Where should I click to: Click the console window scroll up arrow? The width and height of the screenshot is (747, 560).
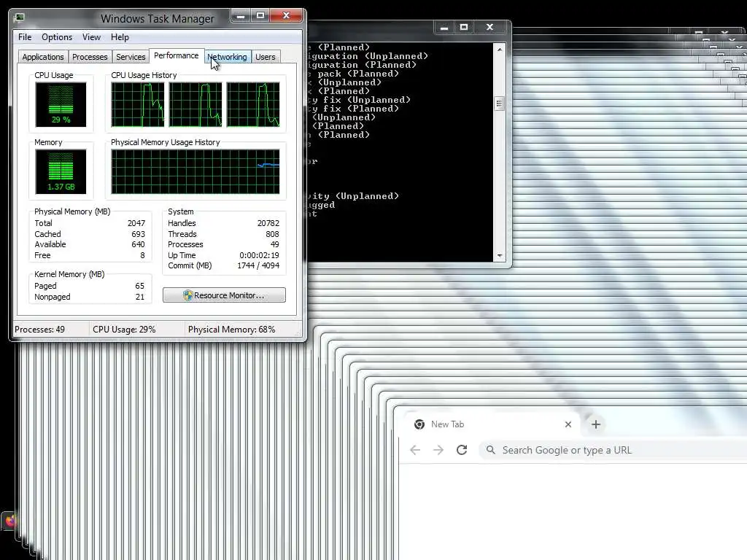(499, 49)
